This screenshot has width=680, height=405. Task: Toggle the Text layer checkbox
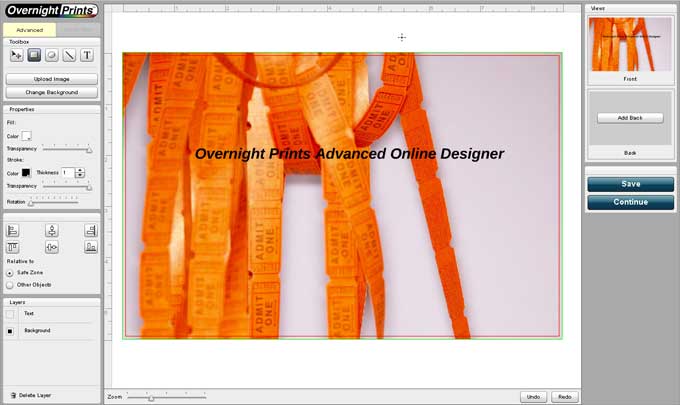(x=10, y=314)
